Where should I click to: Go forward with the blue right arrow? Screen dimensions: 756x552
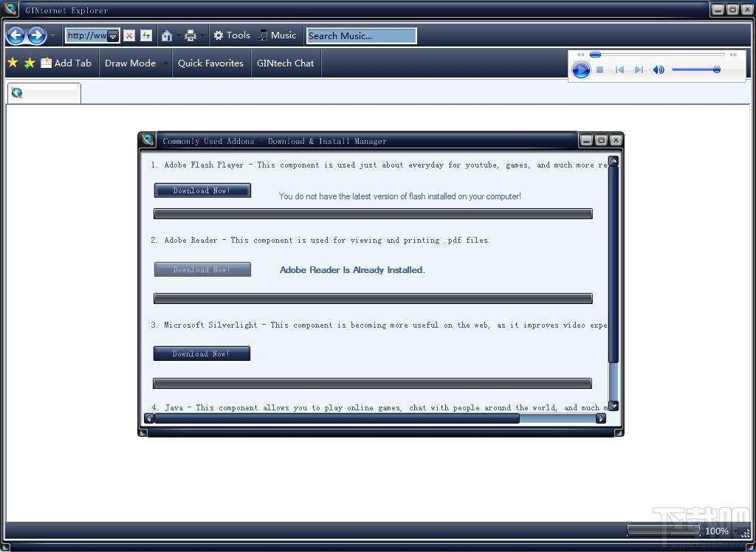click(x=37, y=35)
